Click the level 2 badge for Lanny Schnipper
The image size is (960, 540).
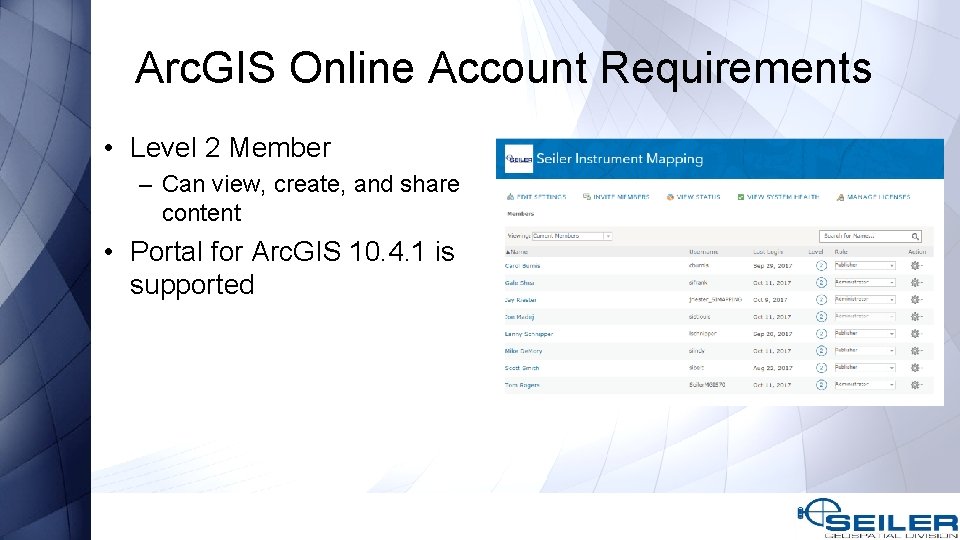[x=822, y=334]
